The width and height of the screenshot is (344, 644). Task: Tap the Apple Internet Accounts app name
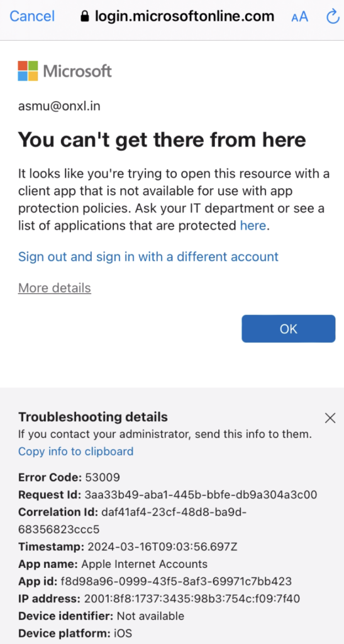[x=145, y=564]
